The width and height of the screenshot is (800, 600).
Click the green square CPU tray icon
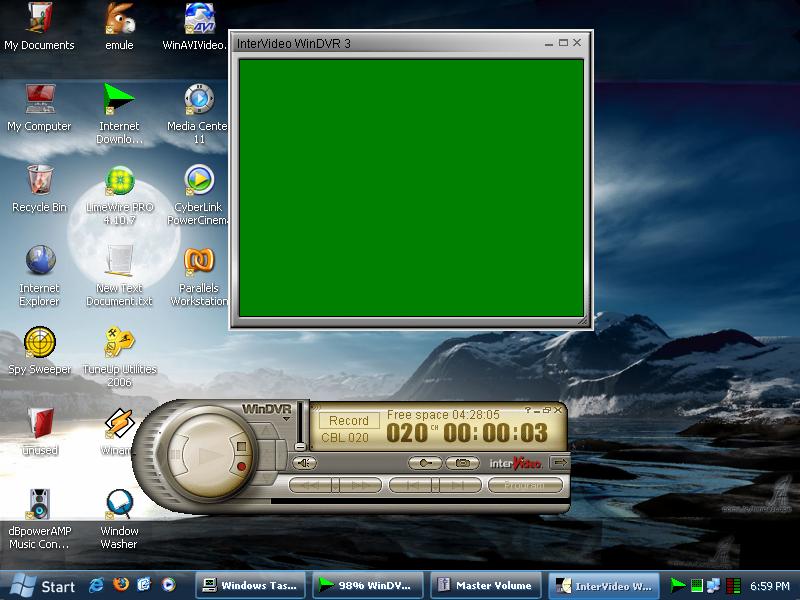click(697, 585)
